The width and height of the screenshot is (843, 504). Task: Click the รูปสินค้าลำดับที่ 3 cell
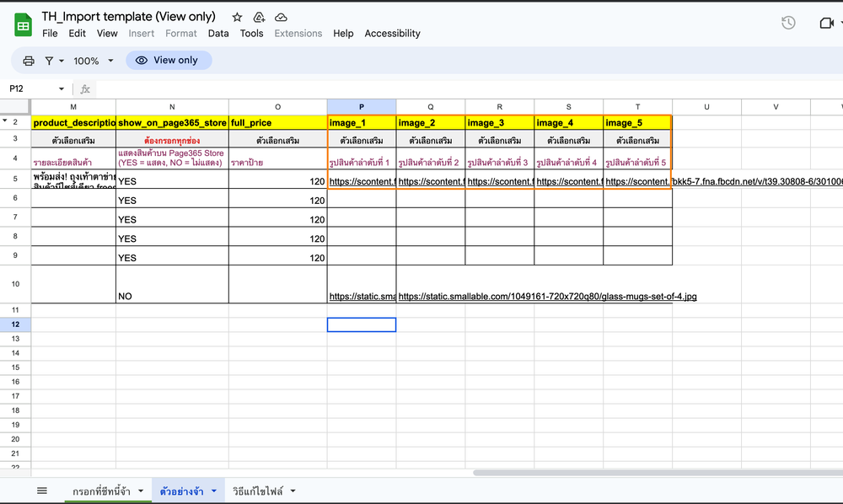coord(499,158)
